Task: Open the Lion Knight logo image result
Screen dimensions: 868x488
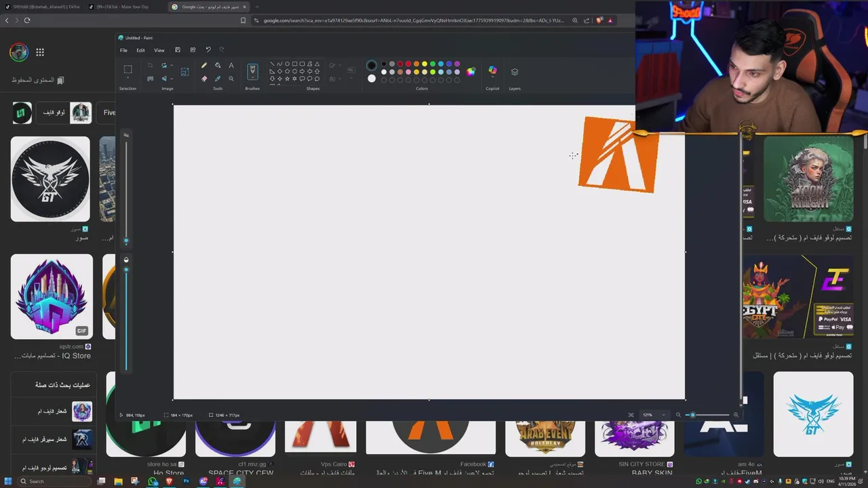Action: 808,179
